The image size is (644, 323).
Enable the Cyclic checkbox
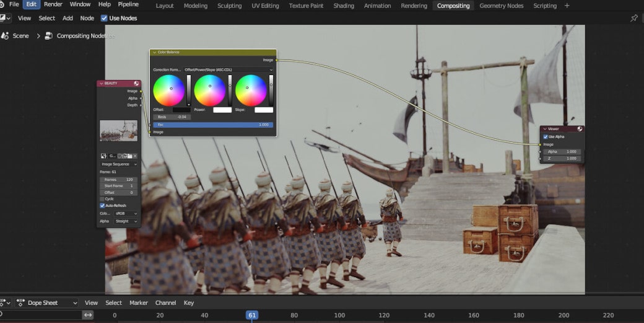[x=102, y=199]
